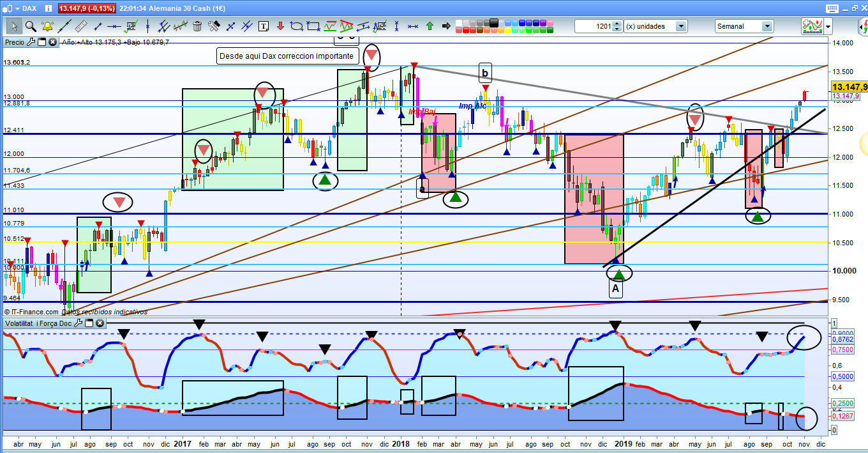Open the Semanal timeframe dropdown
The image size is (868, 453).
tap(767, 26)
